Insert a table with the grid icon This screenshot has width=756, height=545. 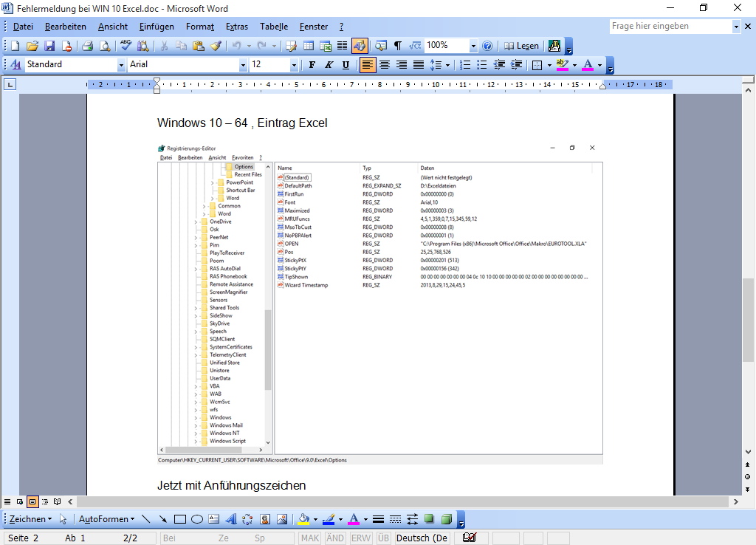point(309,46)
